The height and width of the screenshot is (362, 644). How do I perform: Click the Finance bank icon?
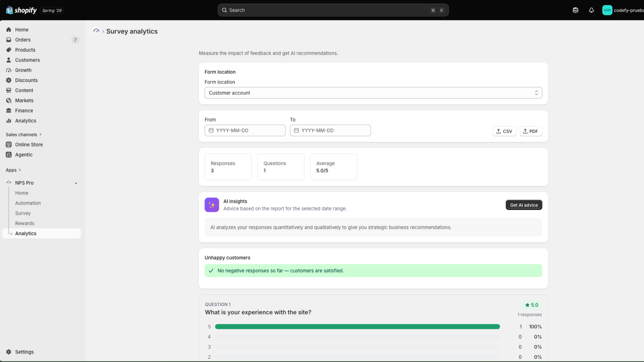click(9, 111)
